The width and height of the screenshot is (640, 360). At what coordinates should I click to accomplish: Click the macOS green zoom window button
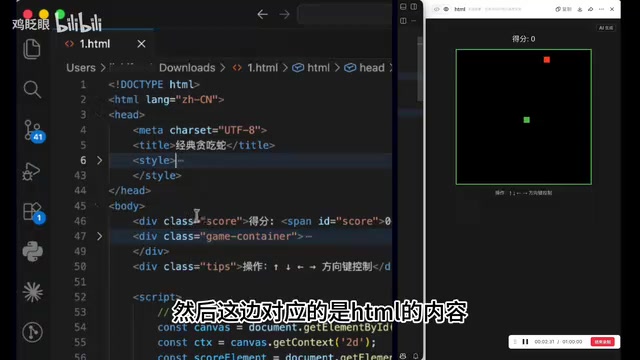tap(60, 15)
